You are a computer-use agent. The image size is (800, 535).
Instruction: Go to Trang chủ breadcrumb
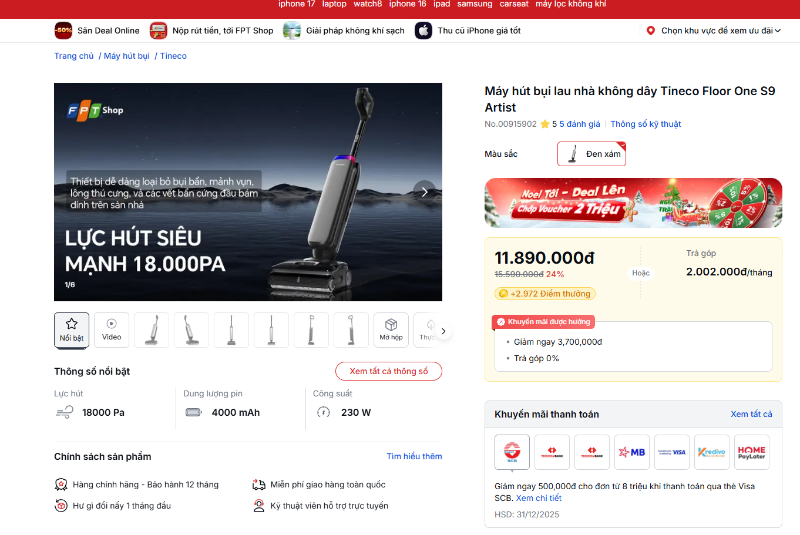pyautogui.click(x=74, y=56)
